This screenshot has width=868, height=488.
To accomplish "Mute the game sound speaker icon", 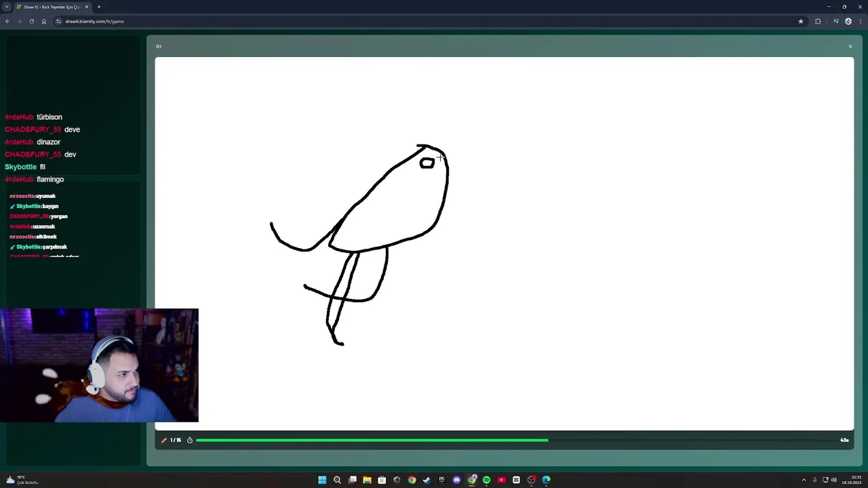I will click(x=159, y=46).
